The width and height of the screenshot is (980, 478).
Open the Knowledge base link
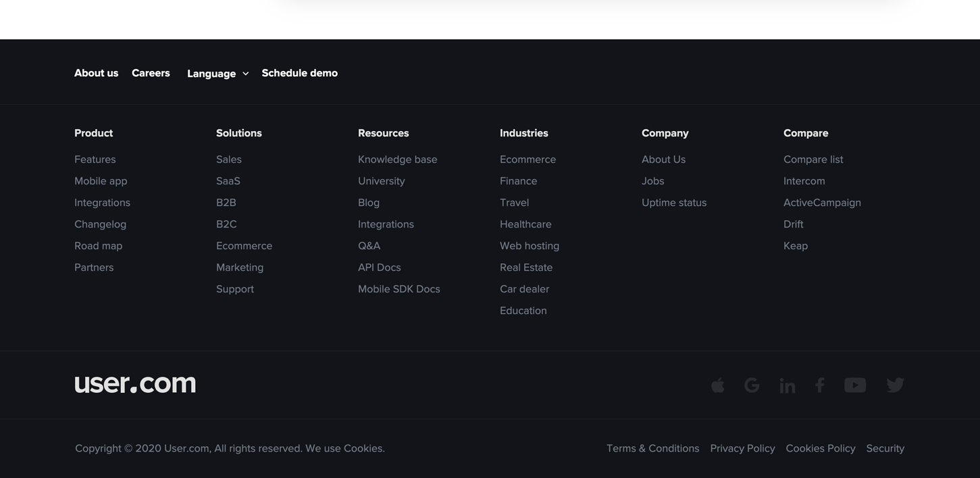point(397,159)
